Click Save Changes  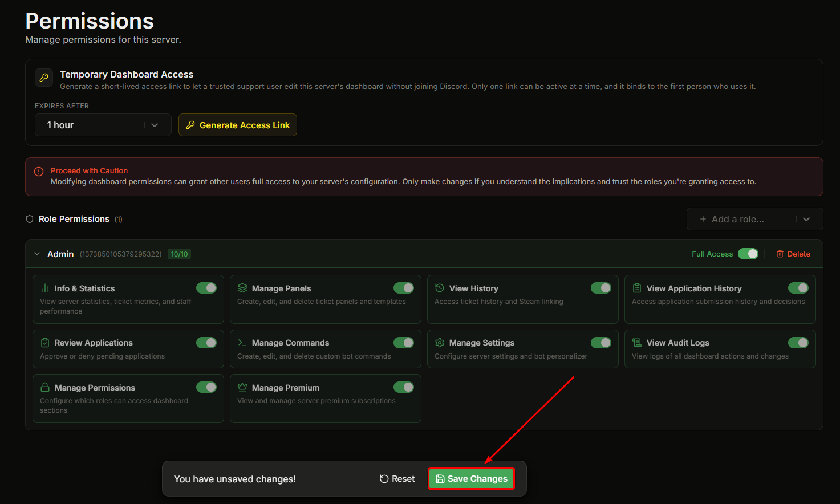472,479
